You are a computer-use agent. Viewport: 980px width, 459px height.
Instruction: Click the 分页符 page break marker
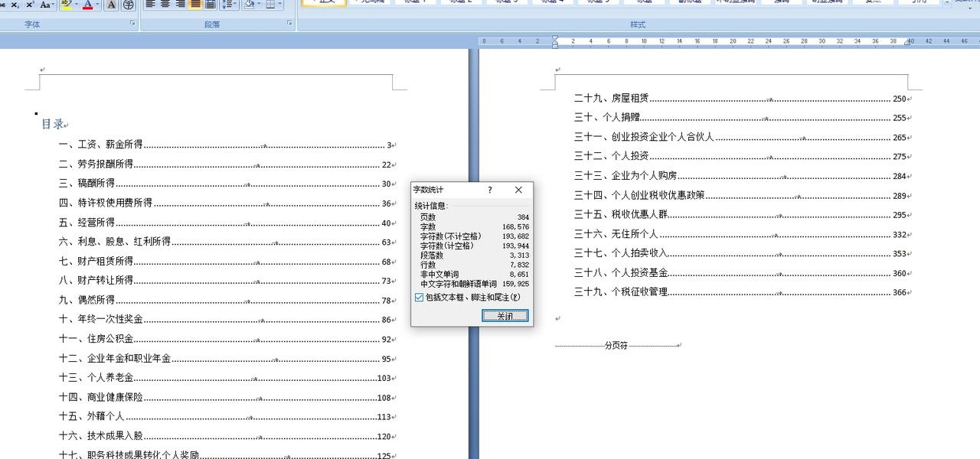pyautogui.click(x=616, y=346)
